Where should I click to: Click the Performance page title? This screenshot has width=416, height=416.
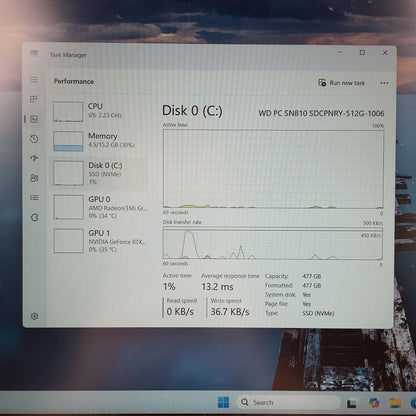click(x=74, y=81)
